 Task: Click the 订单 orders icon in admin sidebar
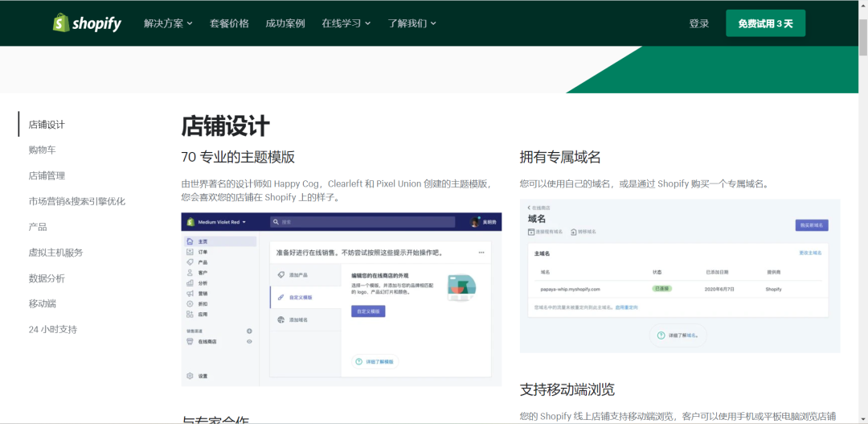pos(190,252)
